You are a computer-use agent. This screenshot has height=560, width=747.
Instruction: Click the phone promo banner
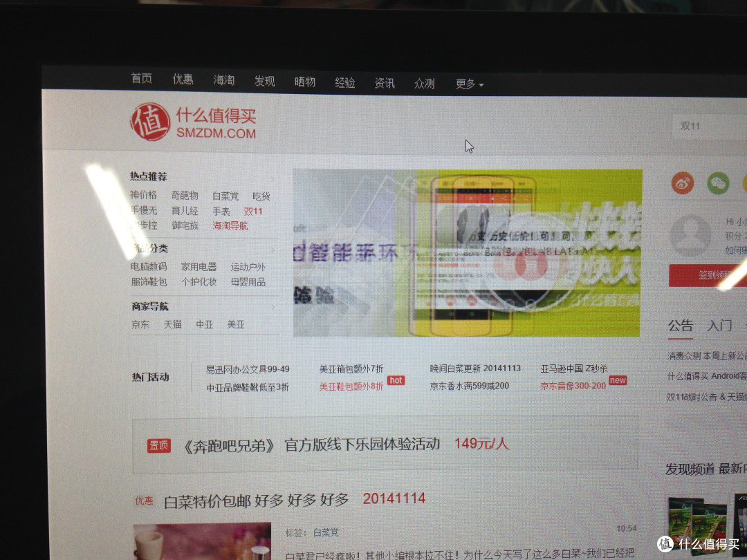tap(467, 253)
